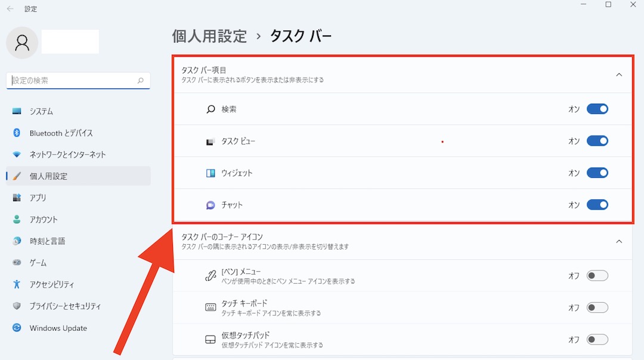Toggle off the 検索 taskbar item
Viewport: 644px width, 360px height.
tap(597, 109)
